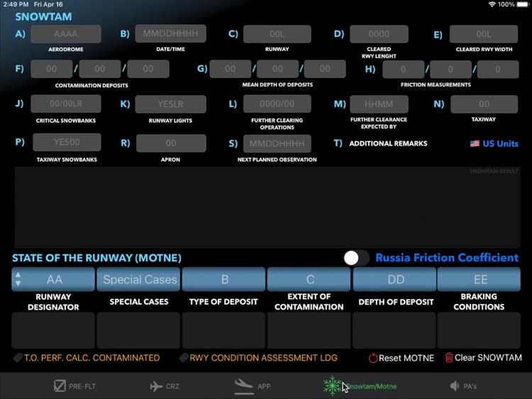The image size is (532, 399).
Task: Click the Clear SNOWTAM trash can icon
Action: (449, 357)
